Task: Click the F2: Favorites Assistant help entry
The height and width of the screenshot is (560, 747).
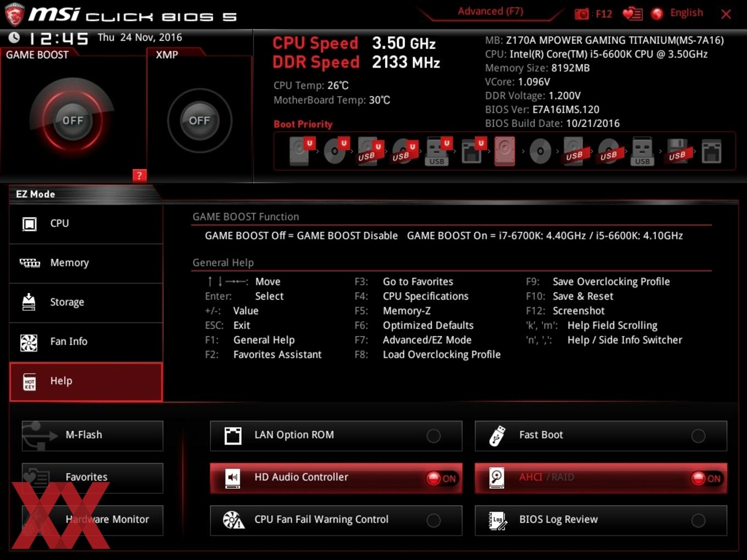Action: pos(263,355)
